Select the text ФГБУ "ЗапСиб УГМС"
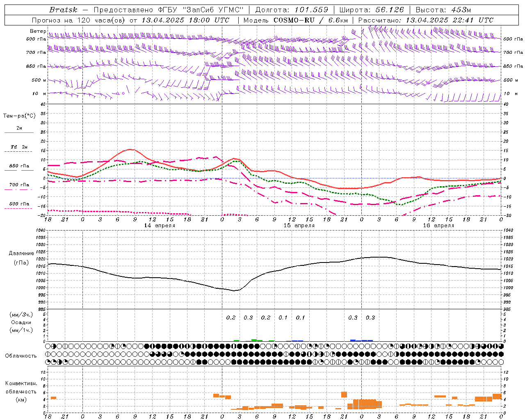Image resolution: width=525 pixels, height=420 pixels. [201, 10]
